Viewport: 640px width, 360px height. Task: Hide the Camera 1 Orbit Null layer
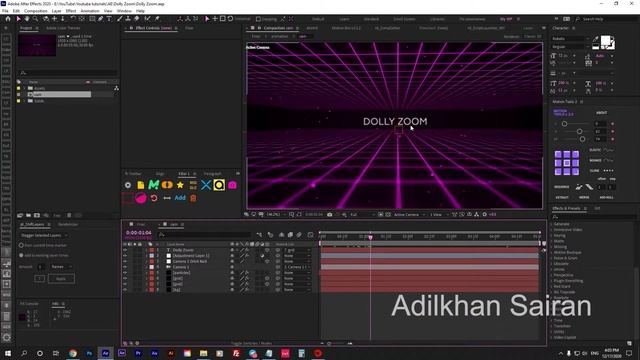(125, 261)
